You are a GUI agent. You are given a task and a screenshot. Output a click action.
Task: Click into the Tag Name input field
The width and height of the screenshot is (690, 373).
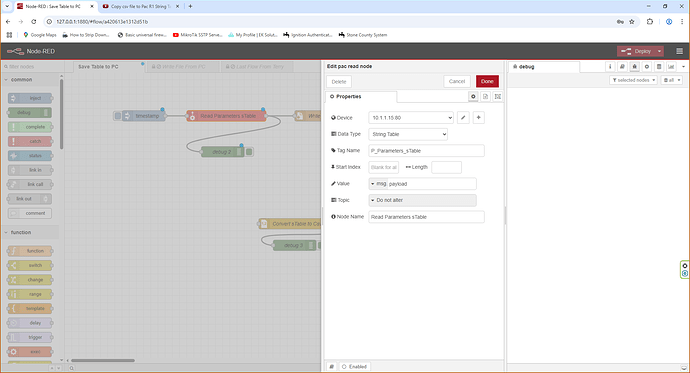(x=426, y=151)
